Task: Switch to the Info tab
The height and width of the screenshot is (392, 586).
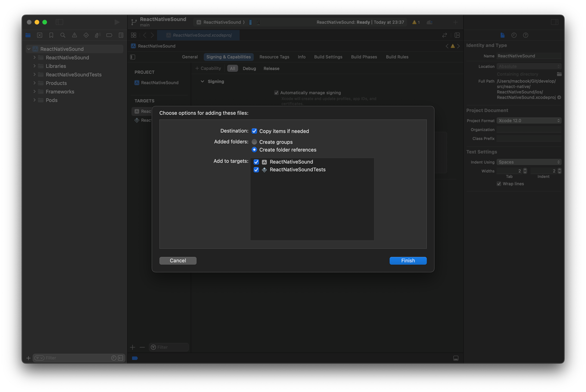Action: tap(302, 57)
